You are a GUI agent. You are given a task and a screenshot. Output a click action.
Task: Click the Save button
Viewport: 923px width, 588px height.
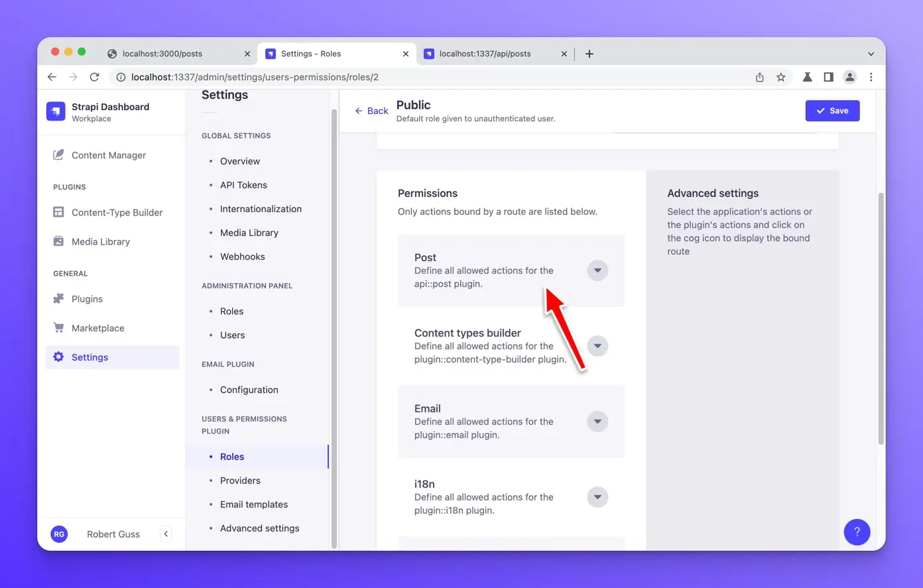(x=832, y=111)
